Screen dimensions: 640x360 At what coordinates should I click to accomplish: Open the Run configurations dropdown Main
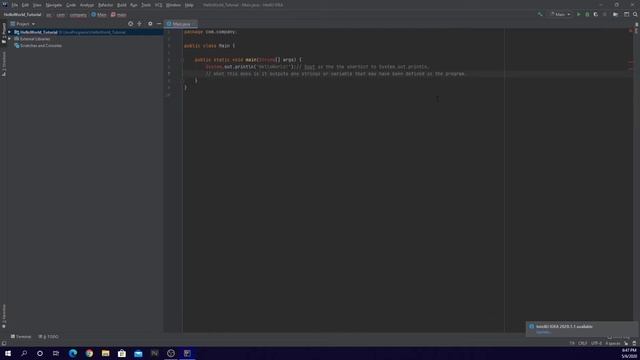tap(560, 14)
